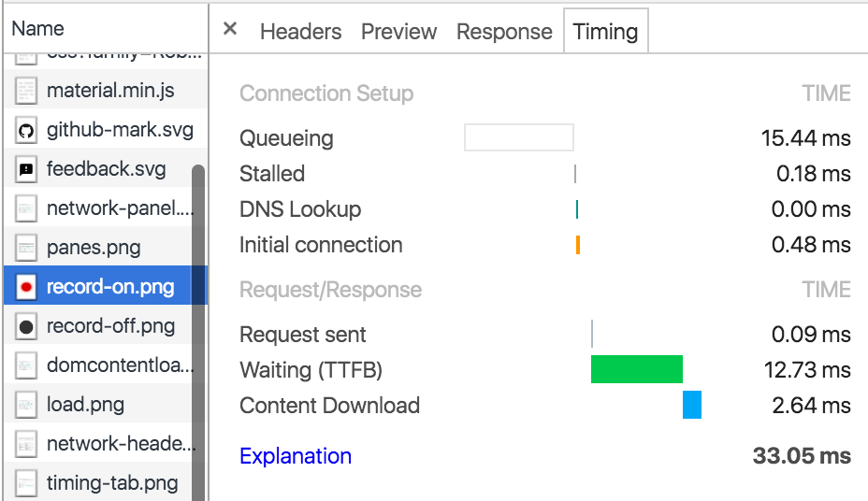Click the red record-on.png icon

[x=27, y=287]
